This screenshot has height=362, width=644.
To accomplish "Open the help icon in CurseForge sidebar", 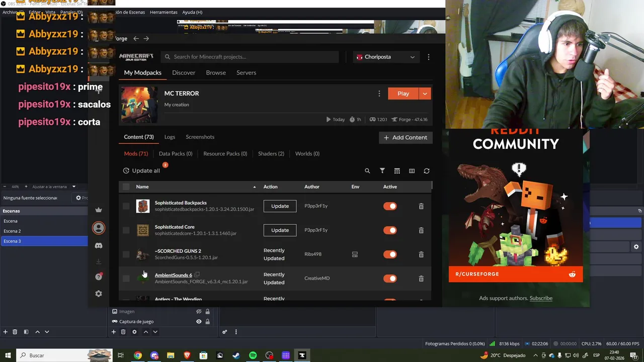I will coord(99,277).
